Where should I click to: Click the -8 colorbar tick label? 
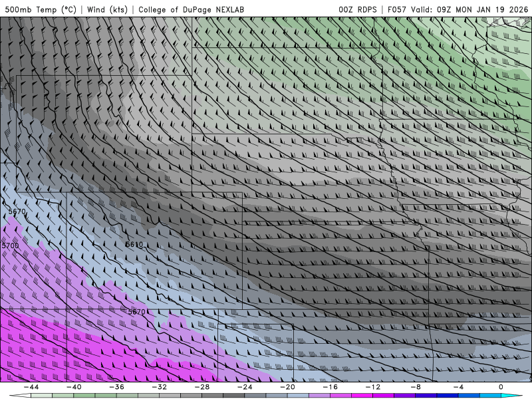[x=416, y=387]
